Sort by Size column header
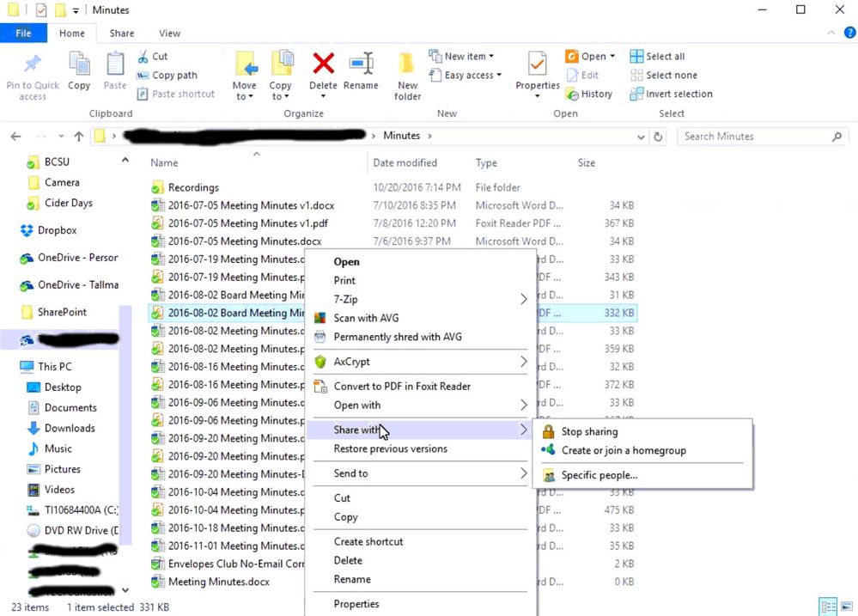 (586, 162)
